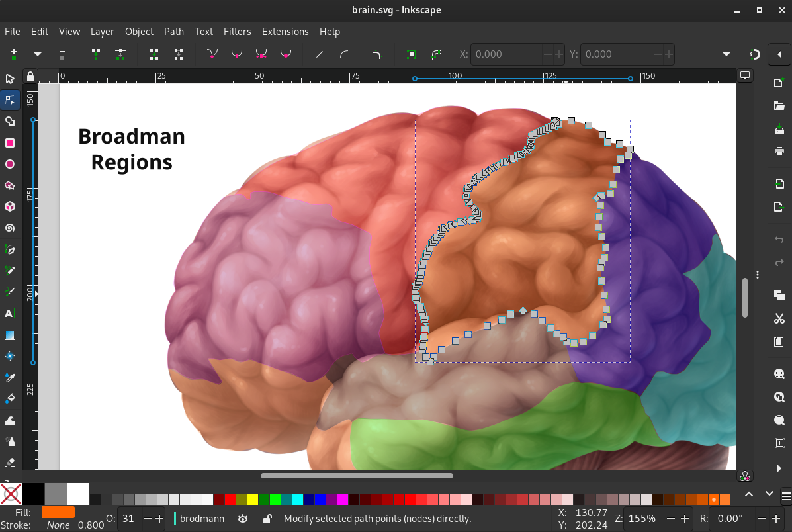Insert new nodes into selected segments
The image size is (792, 532).
tap(14, 54)
